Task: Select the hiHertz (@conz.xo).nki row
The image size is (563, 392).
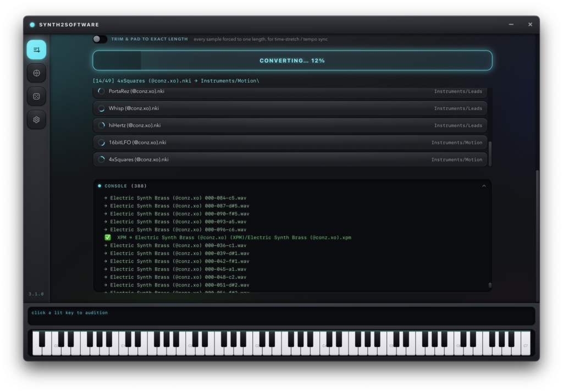Action: pos(290,125)
